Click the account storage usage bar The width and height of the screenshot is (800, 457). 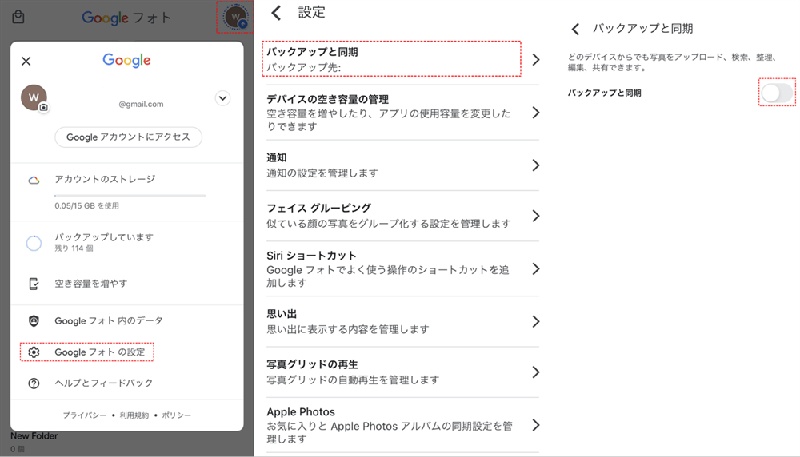point(130,195)
